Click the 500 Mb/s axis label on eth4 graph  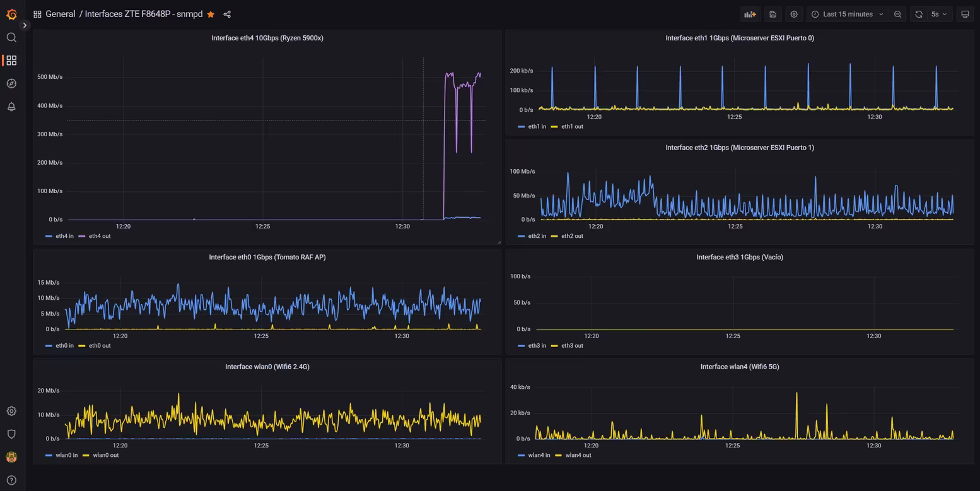click(50, 77)
